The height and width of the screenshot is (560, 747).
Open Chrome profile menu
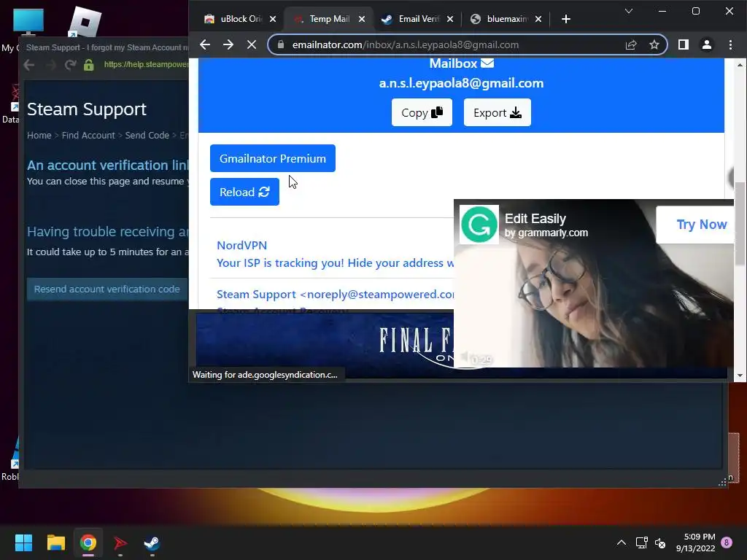(x=706, y=44)
